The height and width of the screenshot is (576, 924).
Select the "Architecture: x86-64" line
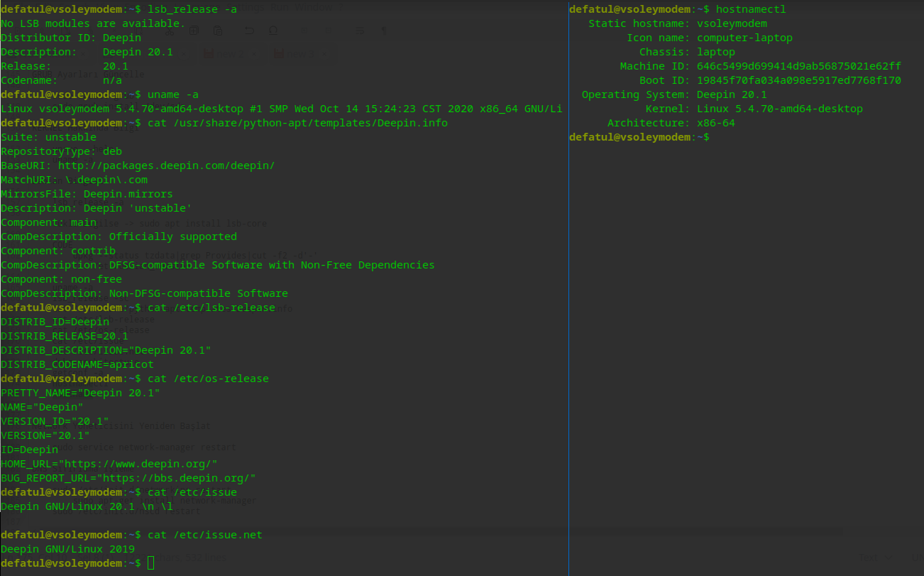pyautogui.click(x=671, y=123)
